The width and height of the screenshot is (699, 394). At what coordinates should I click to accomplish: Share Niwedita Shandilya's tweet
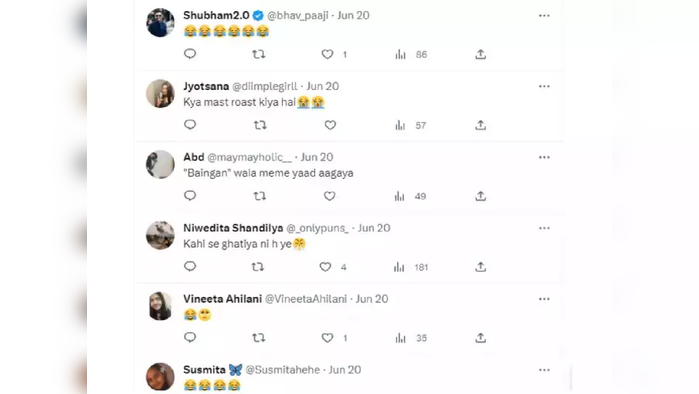click(x=481, y=267)
